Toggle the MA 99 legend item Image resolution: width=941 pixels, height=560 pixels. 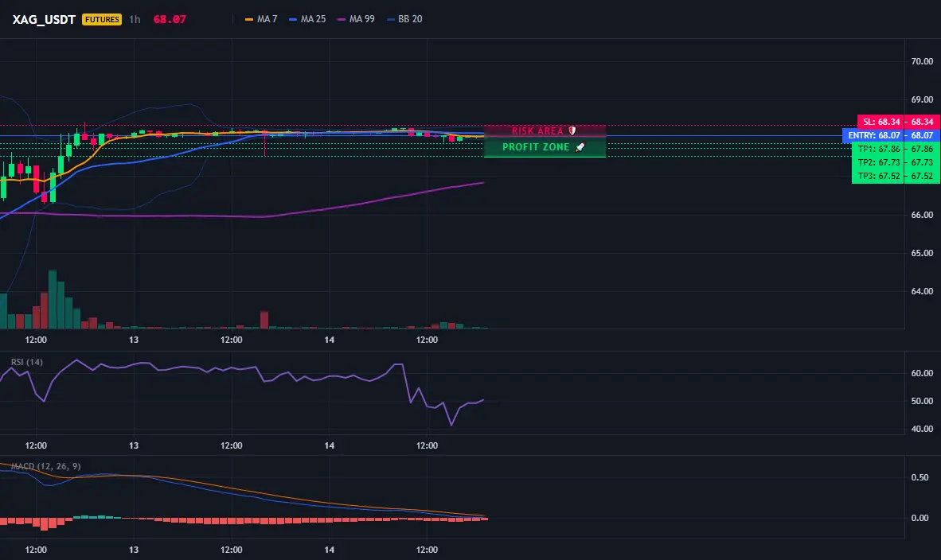356,19
